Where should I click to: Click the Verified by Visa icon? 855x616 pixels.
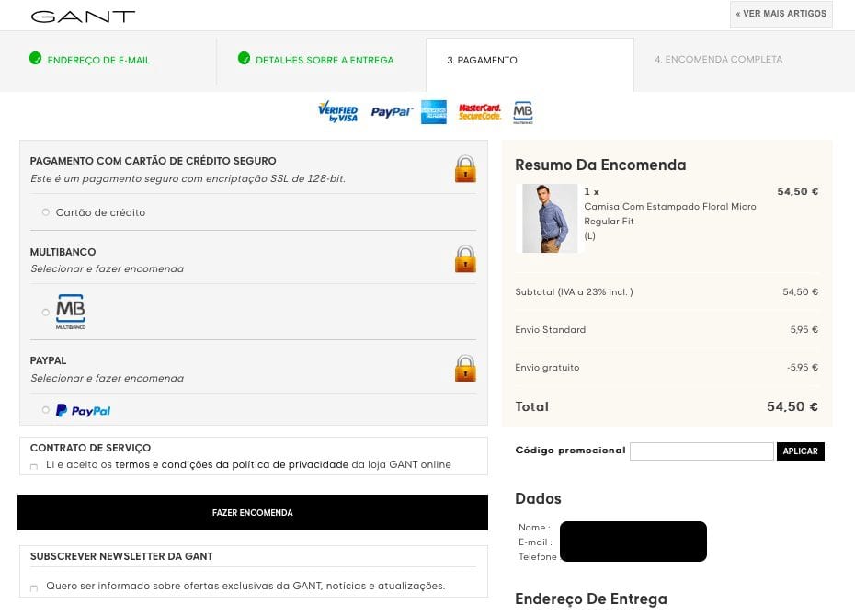(x=338, y=111)
